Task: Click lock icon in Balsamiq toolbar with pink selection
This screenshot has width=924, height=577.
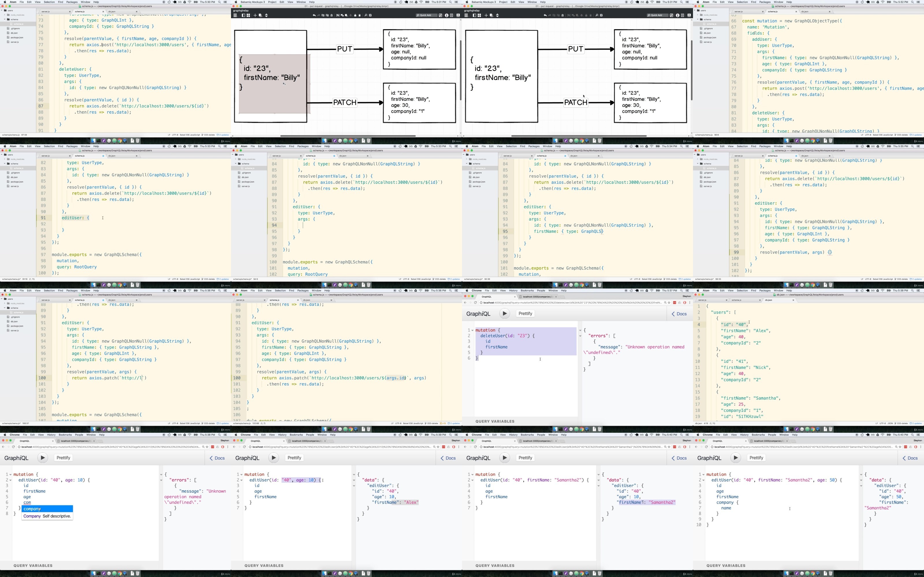Action: 355,15
